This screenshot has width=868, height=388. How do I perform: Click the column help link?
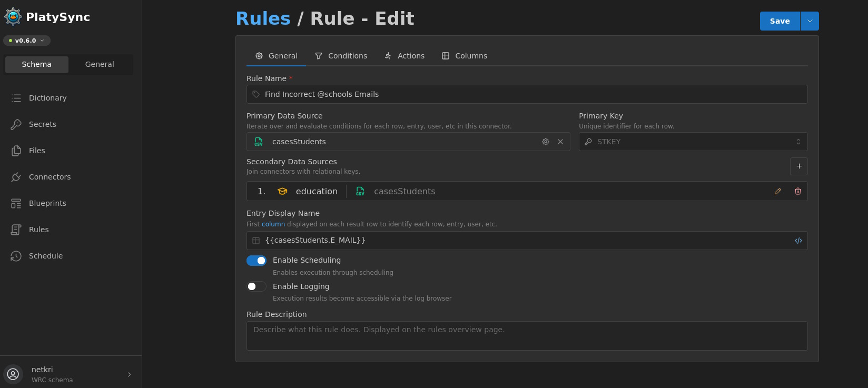tap(273, 224)
